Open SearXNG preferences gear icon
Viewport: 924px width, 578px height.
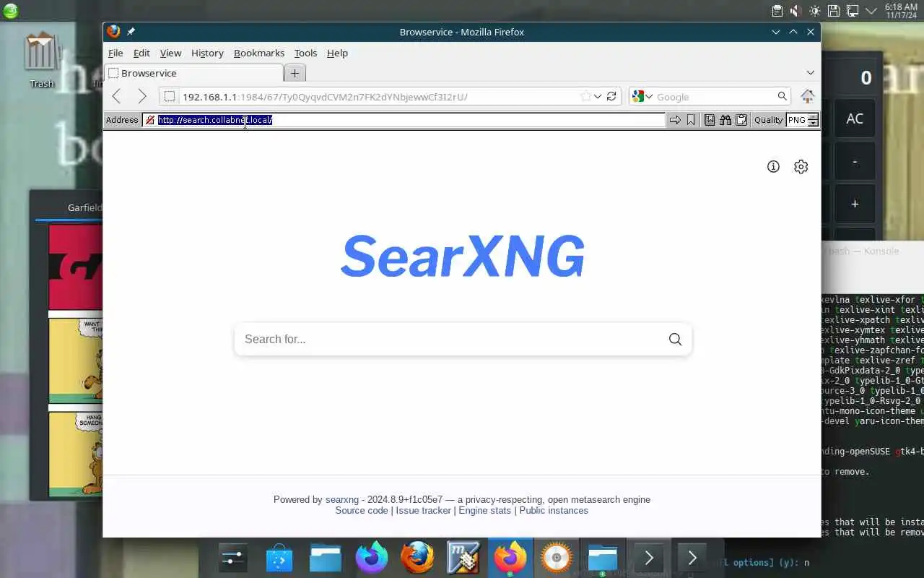point(801,166)
